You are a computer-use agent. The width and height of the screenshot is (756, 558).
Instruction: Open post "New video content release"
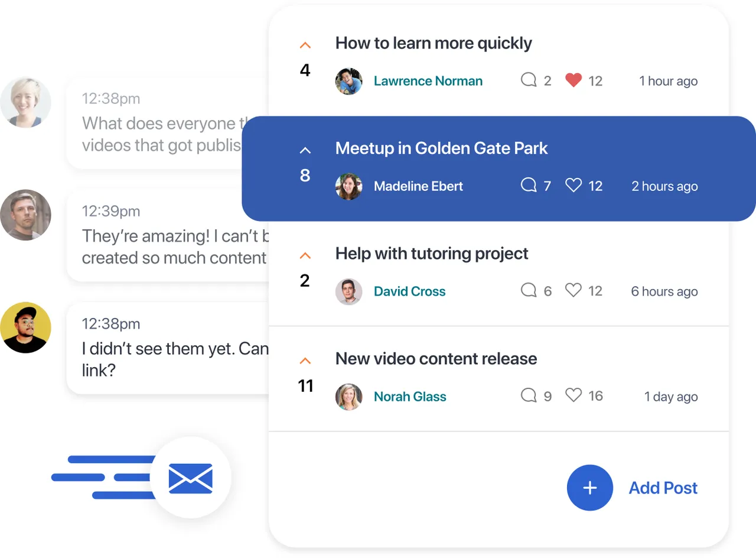click(436, 359)
